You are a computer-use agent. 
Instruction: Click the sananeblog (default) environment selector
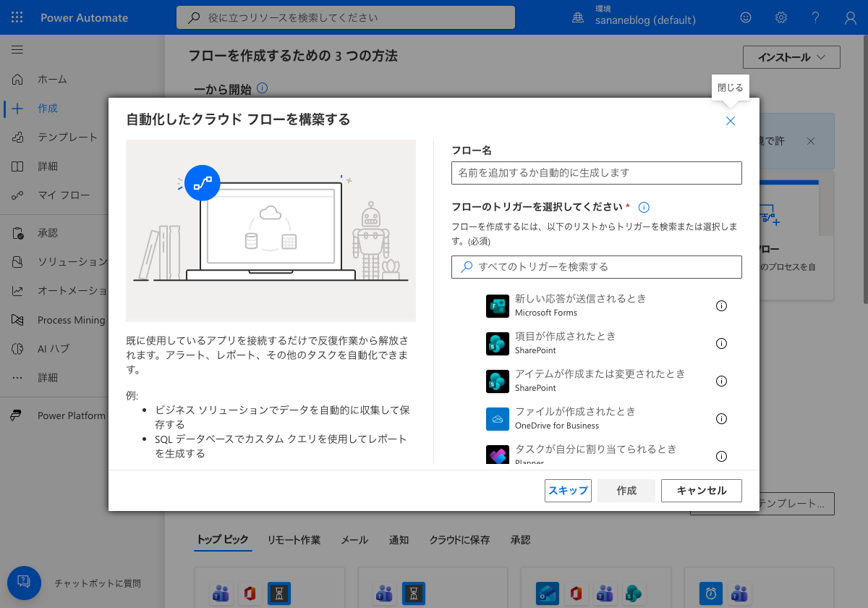(x=645, y=17)
